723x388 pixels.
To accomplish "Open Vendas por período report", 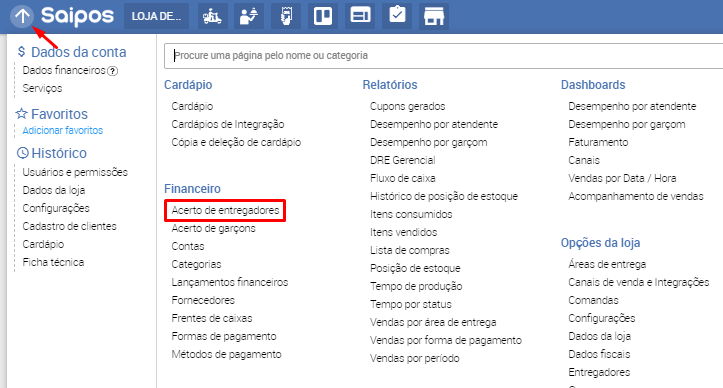I will click(x=415, y=358).
